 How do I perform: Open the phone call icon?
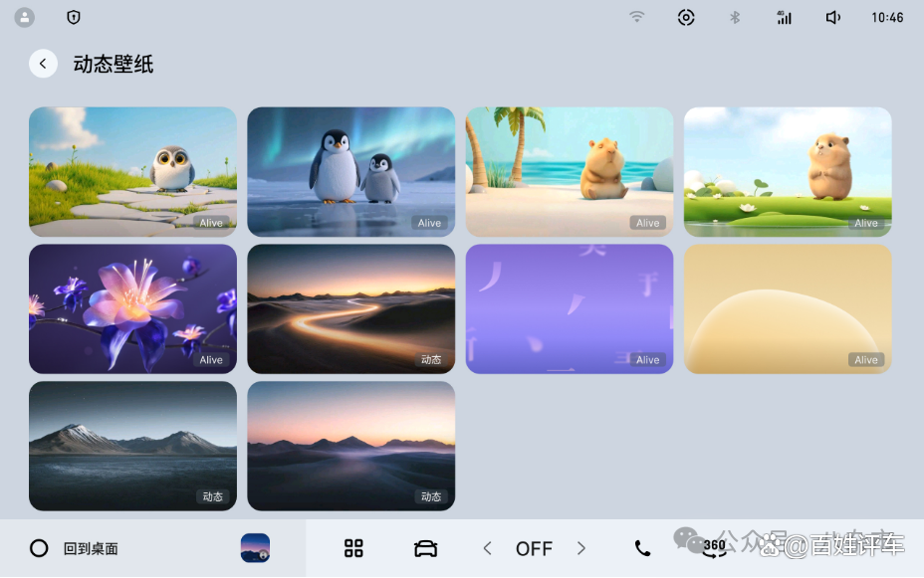[642, 548]
